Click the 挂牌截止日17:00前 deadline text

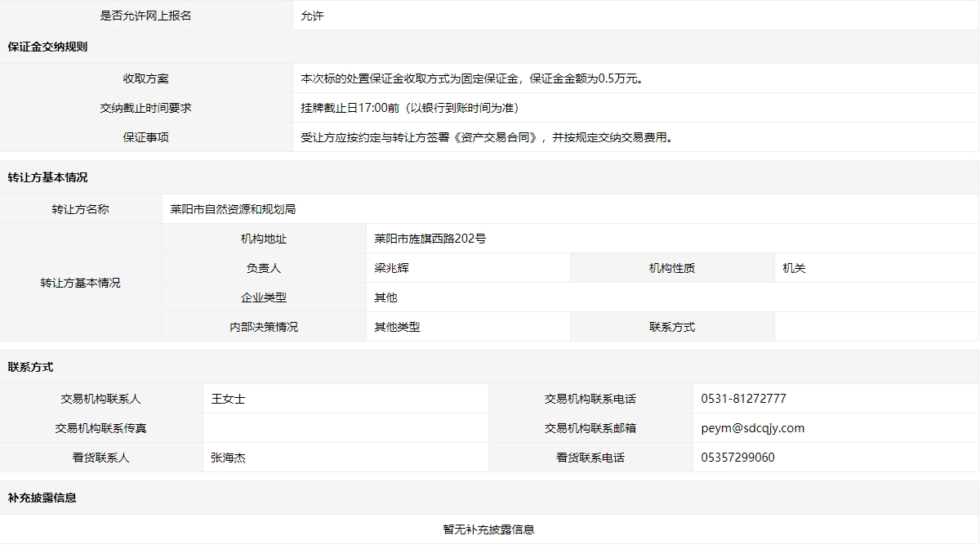[x=409, y=108]
